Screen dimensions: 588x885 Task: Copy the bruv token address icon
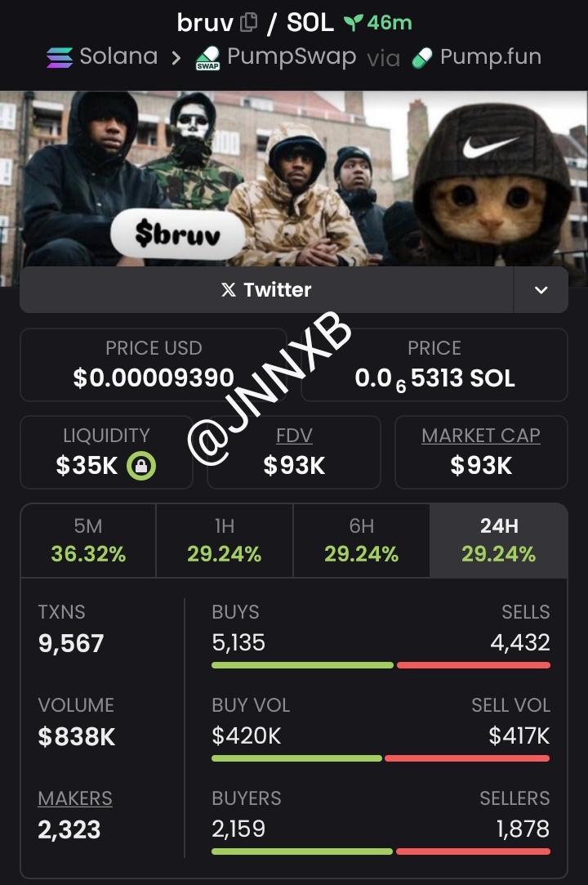point(249,23)
